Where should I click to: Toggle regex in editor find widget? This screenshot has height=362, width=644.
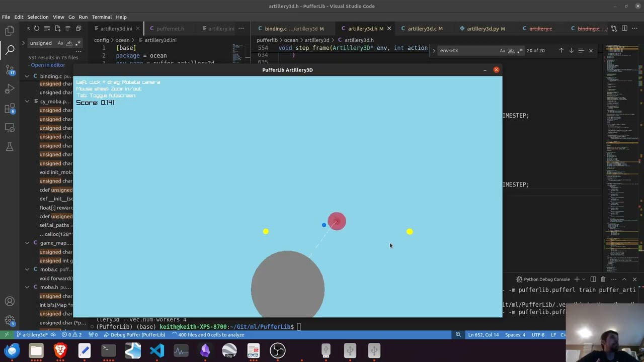(520, 50)
